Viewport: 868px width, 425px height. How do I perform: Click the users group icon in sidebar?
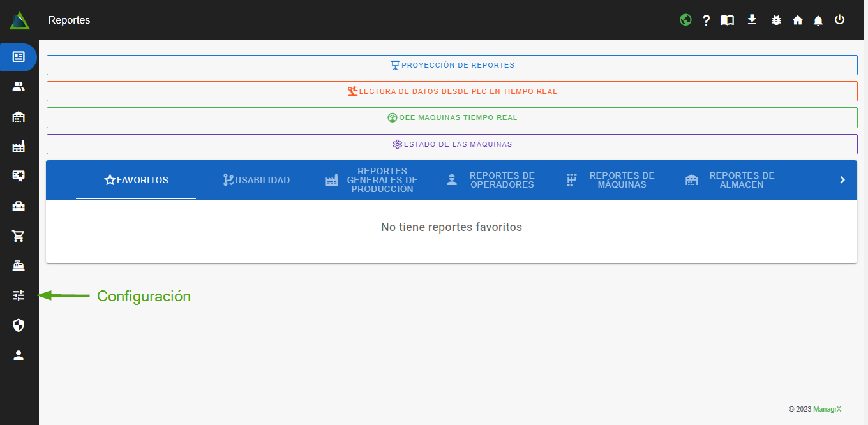pyautogui.click(x=19, y=87)
